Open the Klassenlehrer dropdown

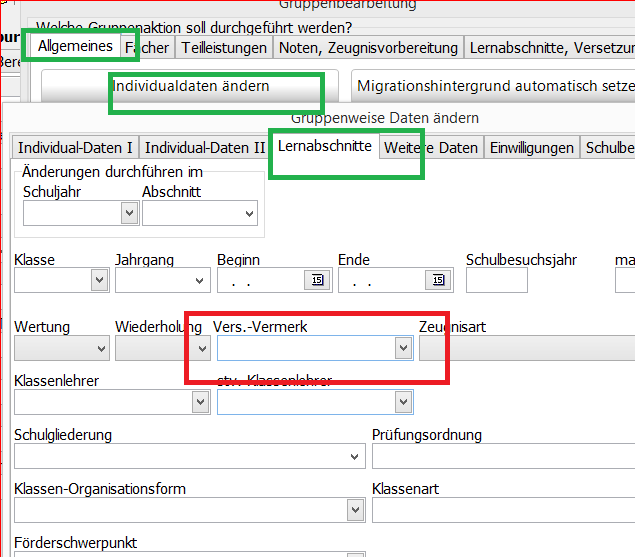[x=198, y=402]
